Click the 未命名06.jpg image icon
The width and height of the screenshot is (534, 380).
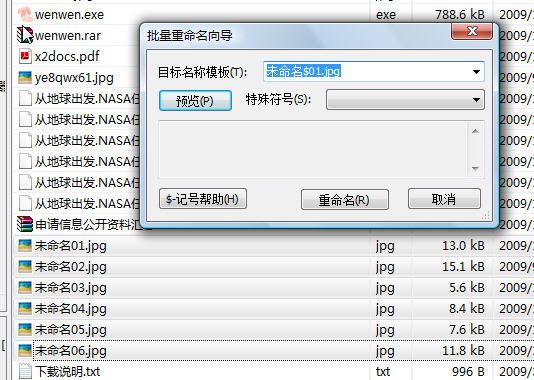[25, 351]
